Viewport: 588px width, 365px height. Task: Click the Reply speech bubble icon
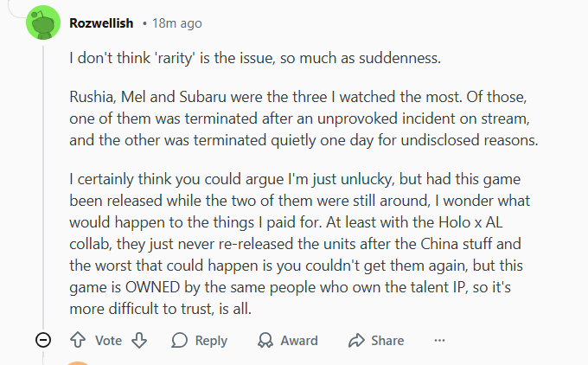(180, 340)
